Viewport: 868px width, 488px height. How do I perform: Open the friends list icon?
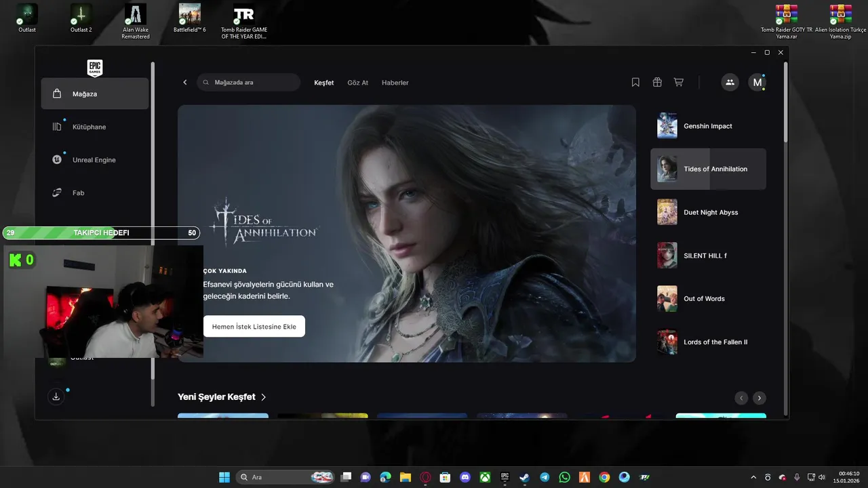tap(730, 83)
